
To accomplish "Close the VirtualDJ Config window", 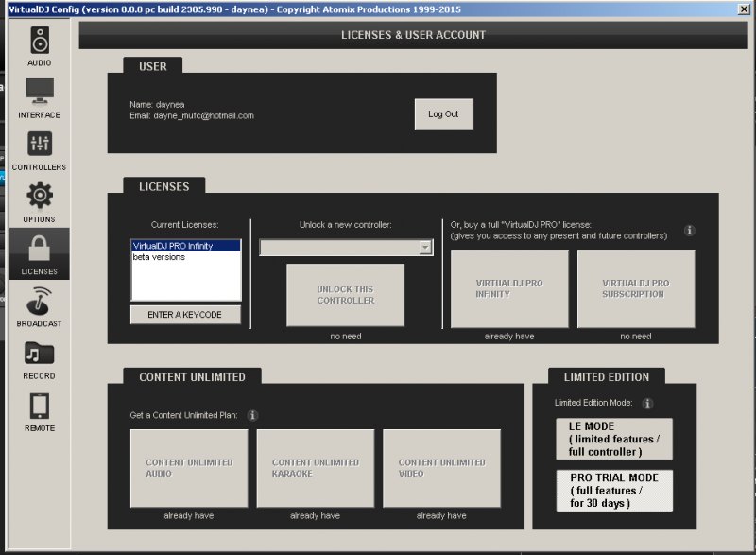I will [x=744, y=9].
